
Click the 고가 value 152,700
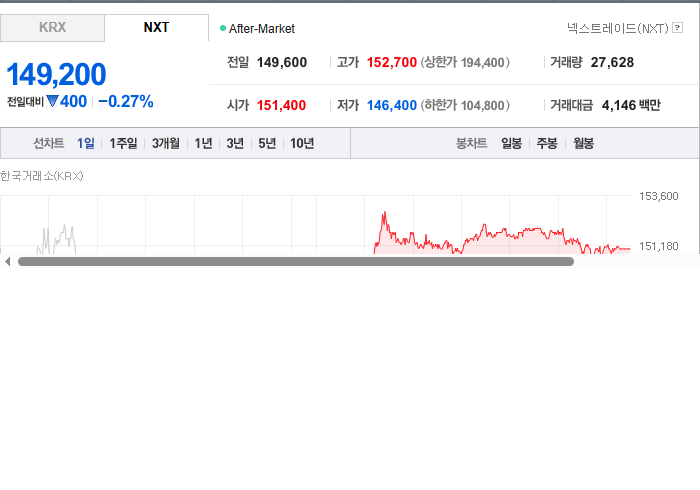tap(392, 62)
